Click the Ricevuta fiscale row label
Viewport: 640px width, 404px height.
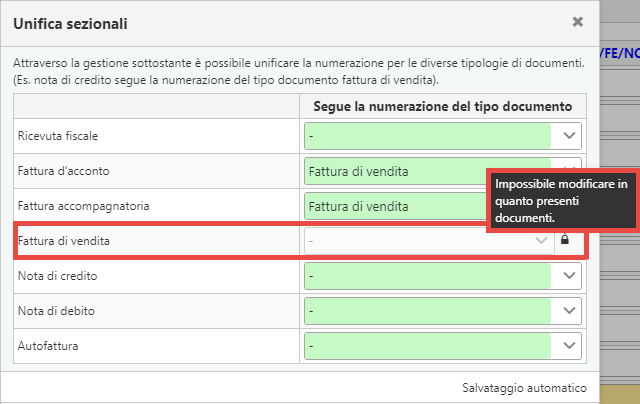(x=58, y=136)
